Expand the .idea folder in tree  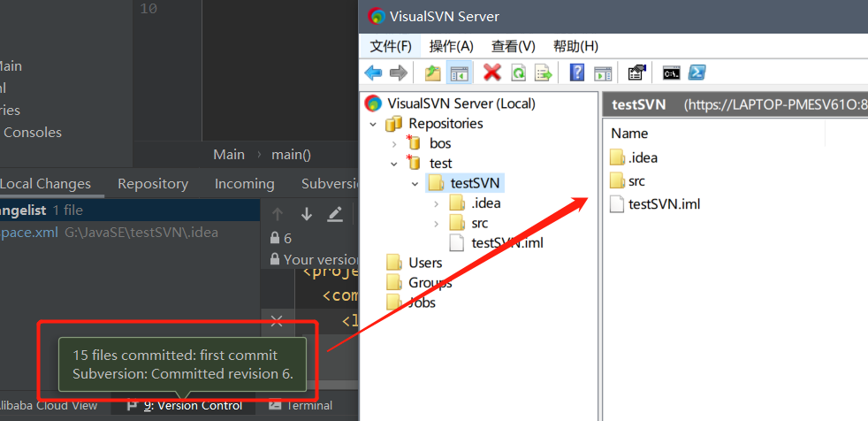pyautogui.click(x=437, y=203)
